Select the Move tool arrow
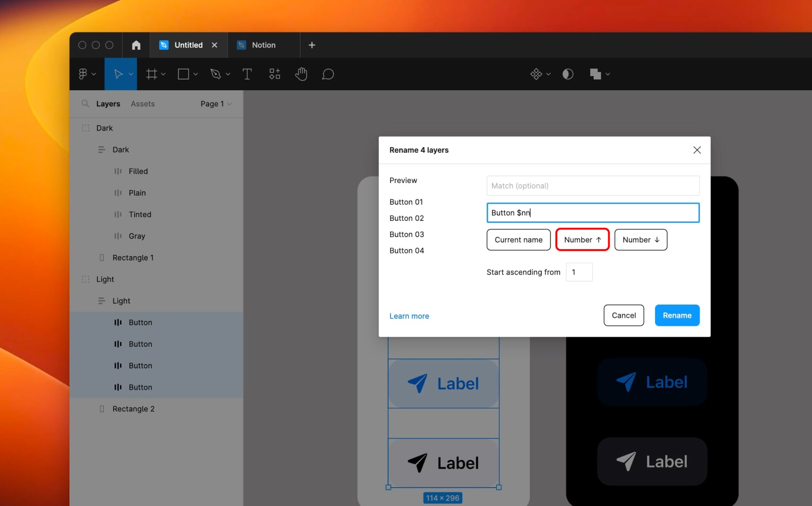 tap(118, 74)
